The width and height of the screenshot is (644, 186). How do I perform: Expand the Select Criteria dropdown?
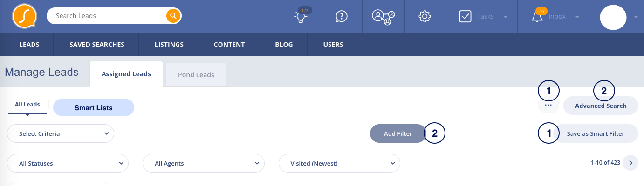pyautogui.click(x=61, y=133)
